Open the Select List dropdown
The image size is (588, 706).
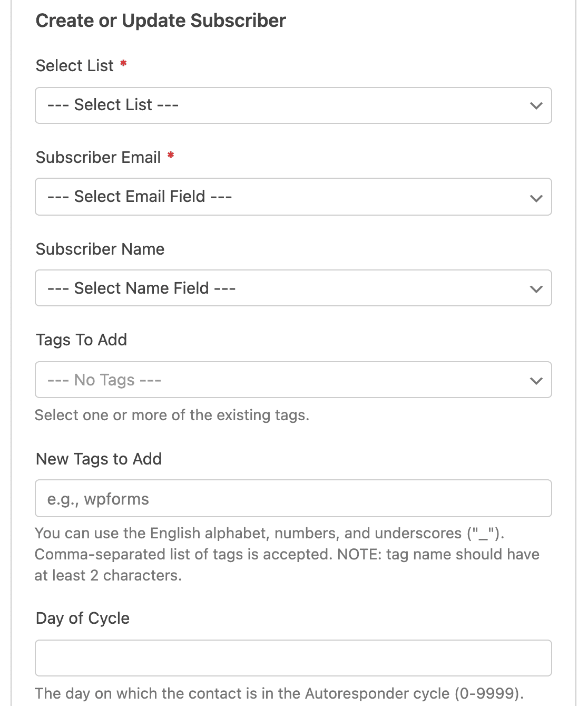pyautogui.click(x=293, y=105)
